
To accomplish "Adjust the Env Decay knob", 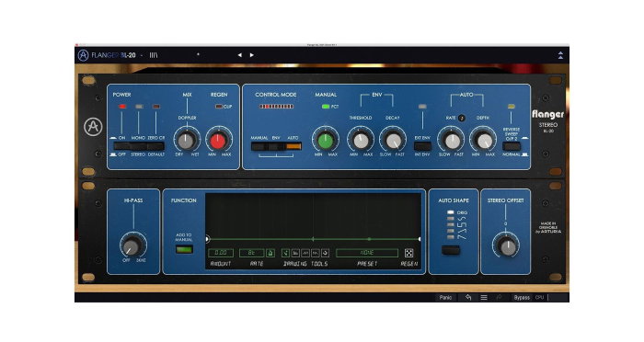I will point(393,141).
